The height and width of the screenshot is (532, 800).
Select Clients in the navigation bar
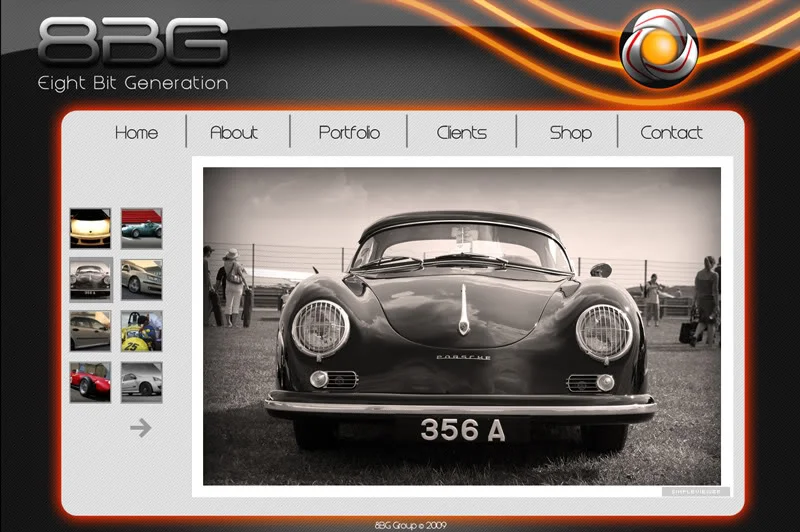pyautogui.click(x=462, y=133)
